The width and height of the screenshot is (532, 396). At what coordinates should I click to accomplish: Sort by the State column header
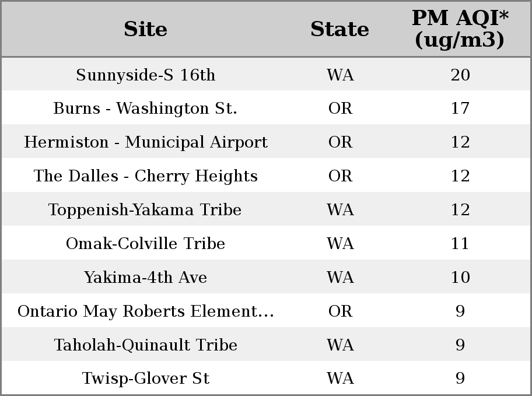tap(339, 29)
